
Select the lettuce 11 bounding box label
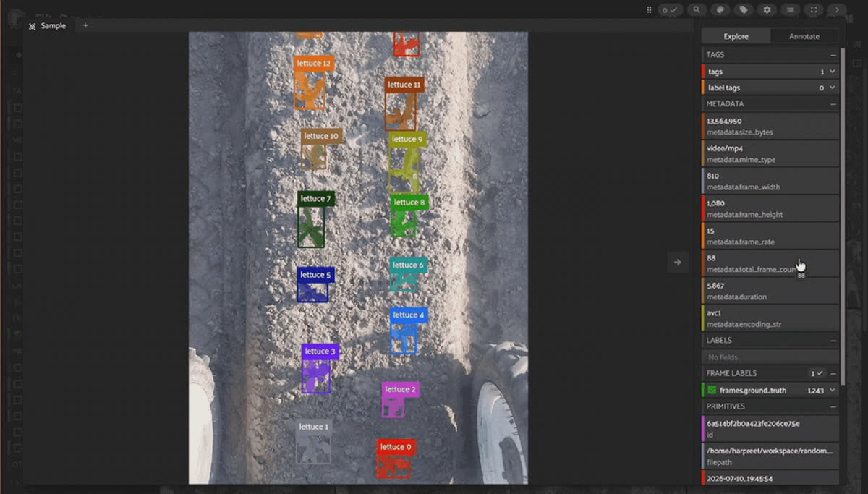[404, 85]
